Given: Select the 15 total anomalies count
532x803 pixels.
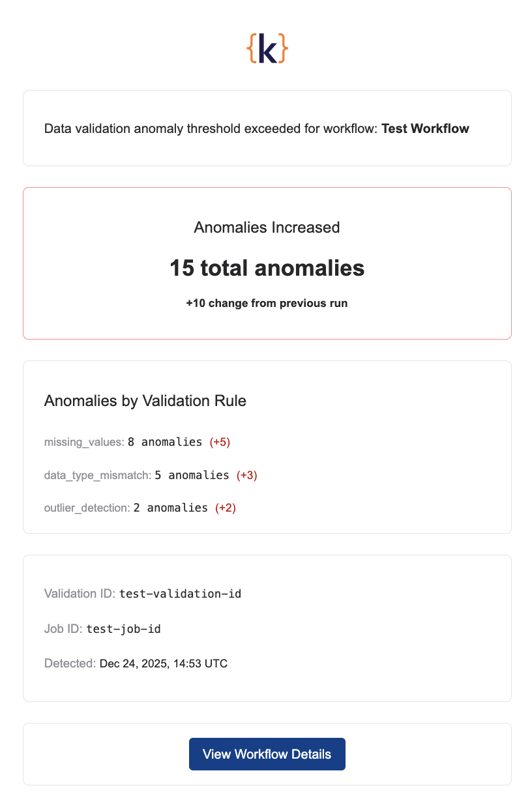Looking at the screenshot, I should 267,268.
